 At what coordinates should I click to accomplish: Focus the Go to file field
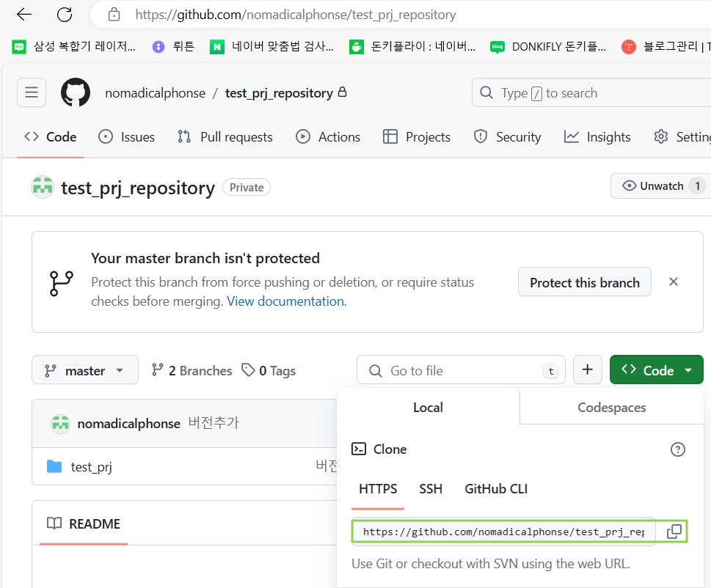coord(461,370)
